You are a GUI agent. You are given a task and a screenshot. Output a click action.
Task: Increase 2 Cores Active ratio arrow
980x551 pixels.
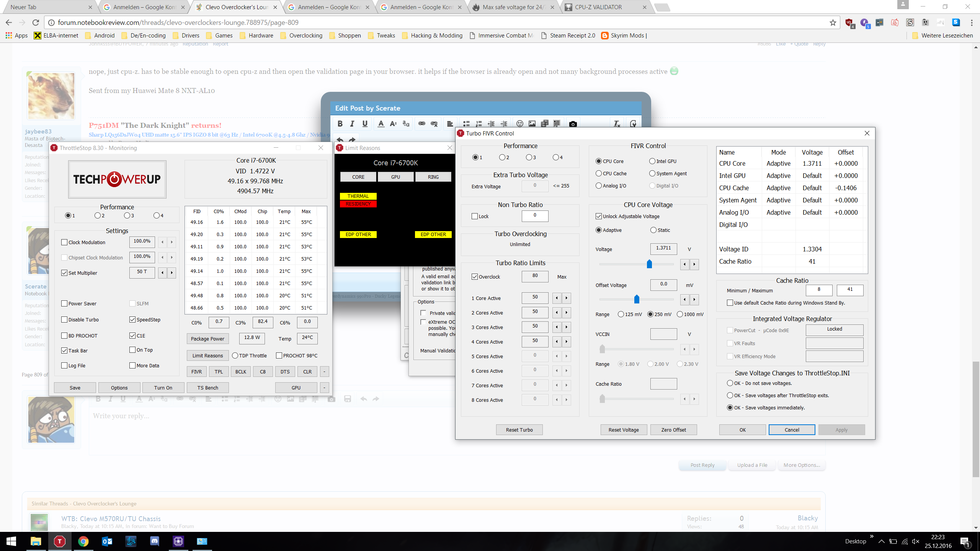coord(567,313)
